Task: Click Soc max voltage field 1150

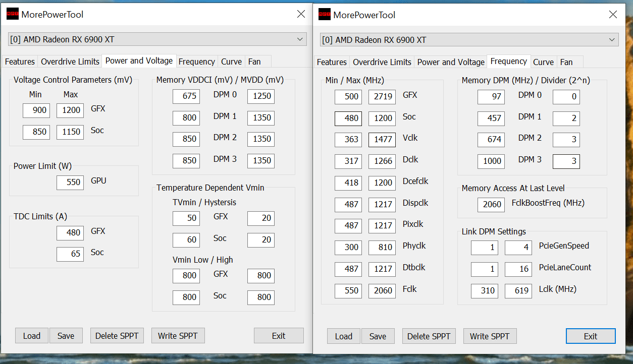Action: (70, 132)
